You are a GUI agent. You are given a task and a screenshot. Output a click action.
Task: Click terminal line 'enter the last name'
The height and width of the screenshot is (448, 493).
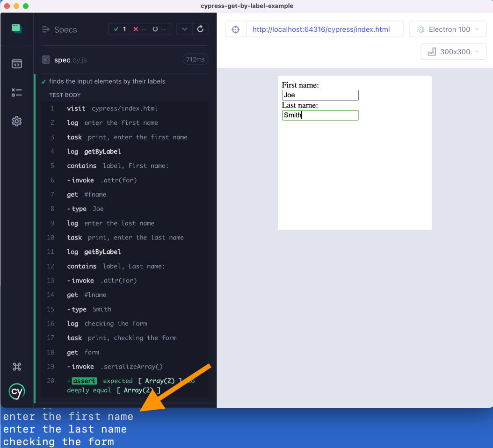tap(65, 429)
